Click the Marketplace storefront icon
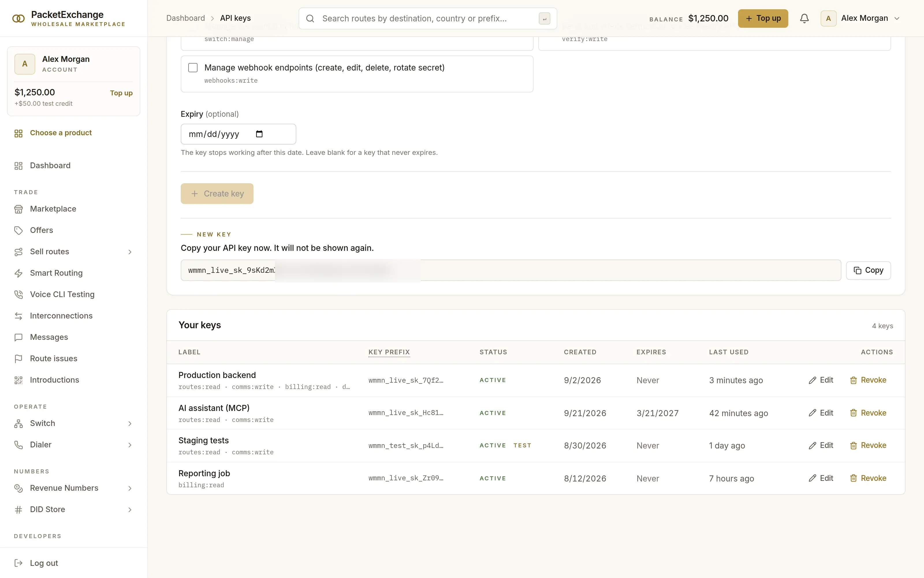 (18, 209)
